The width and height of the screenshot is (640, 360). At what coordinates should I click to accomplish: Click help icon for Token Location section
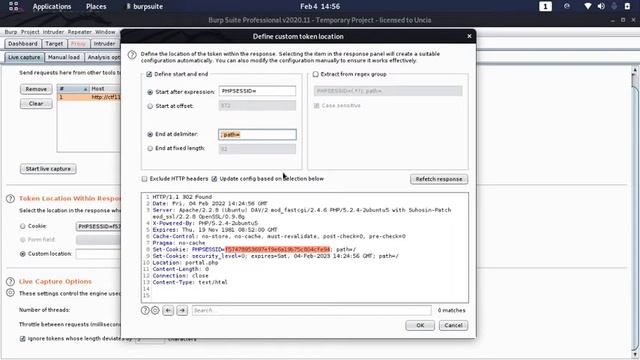[x=10, y=199]
